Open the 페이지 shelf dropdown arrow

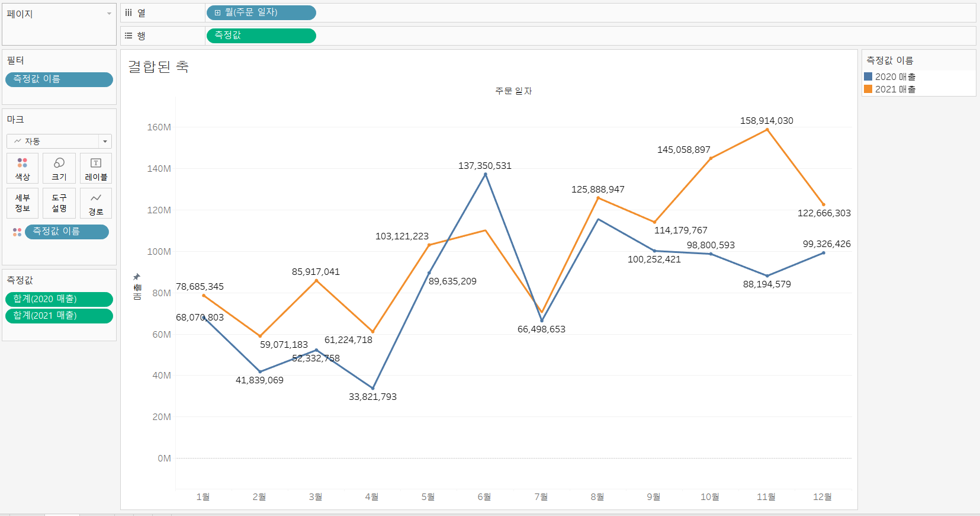click(x=109, y=14)
